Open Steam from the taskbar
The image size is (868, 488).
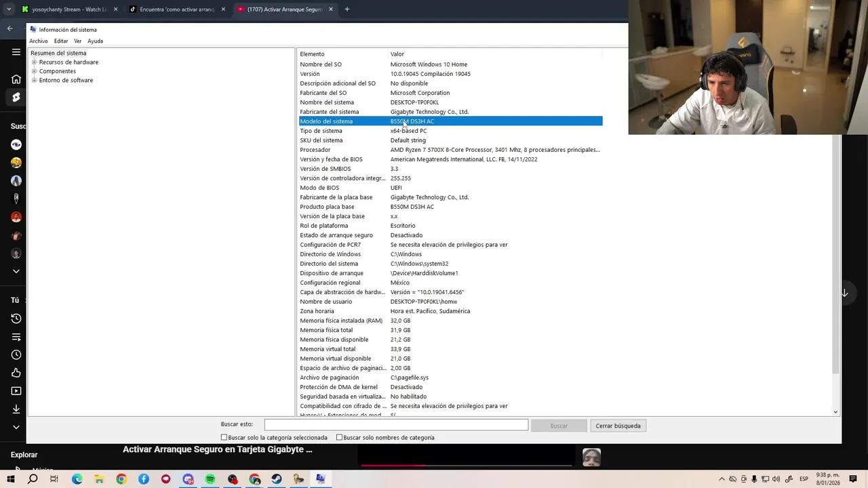pos(277,479)
